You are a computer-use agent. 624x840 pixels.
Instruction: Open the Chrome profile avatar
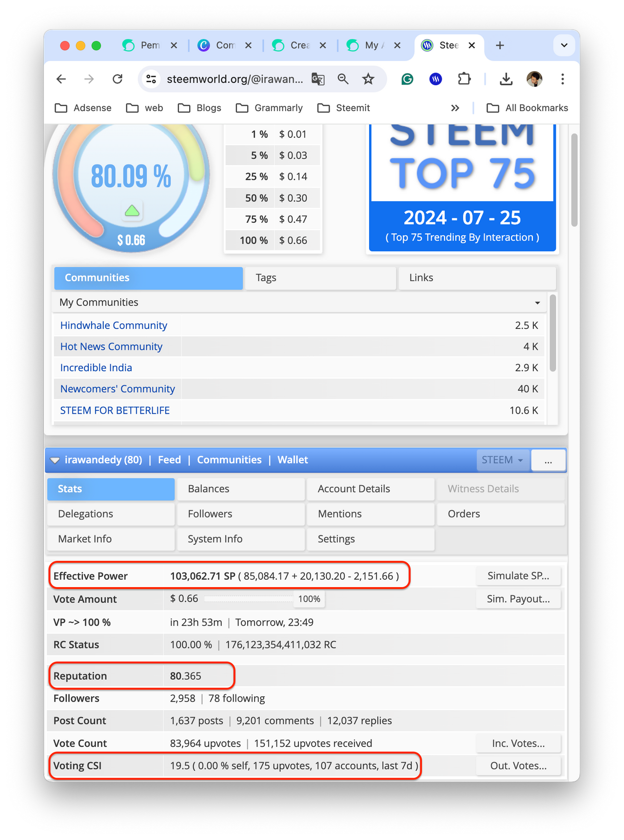coord(535,79)
